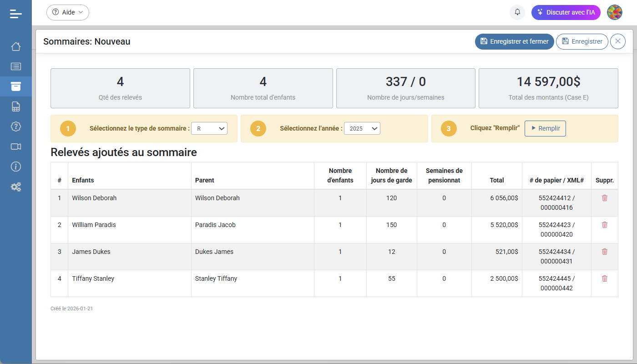Screen dimensions: 637x364
Task: Click Enregistrer to save the sommaire
Action: tap(582, 41)
